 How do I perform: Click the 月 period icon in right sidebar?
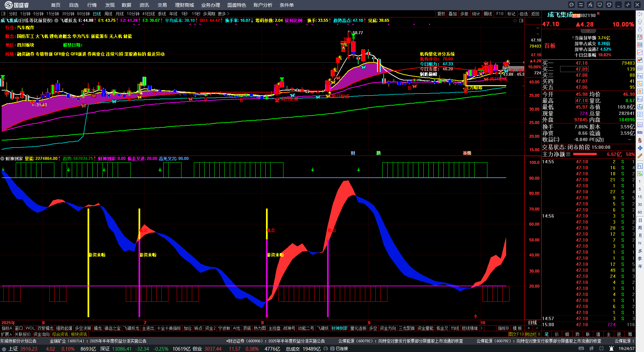click(x=640, y=236)
